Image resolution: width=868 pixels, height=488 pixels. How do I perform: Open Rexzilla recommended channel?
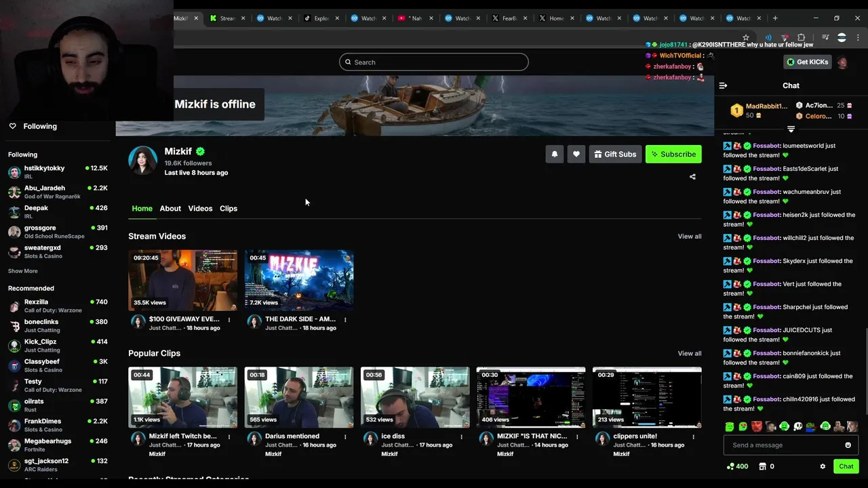coord(58,306)
